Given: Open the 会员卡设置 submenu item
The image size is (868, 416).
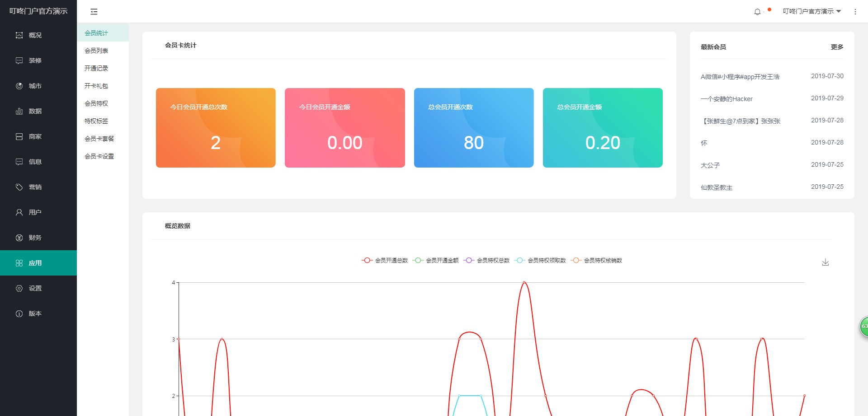Looking at the screenshot, I should point(103,156).
